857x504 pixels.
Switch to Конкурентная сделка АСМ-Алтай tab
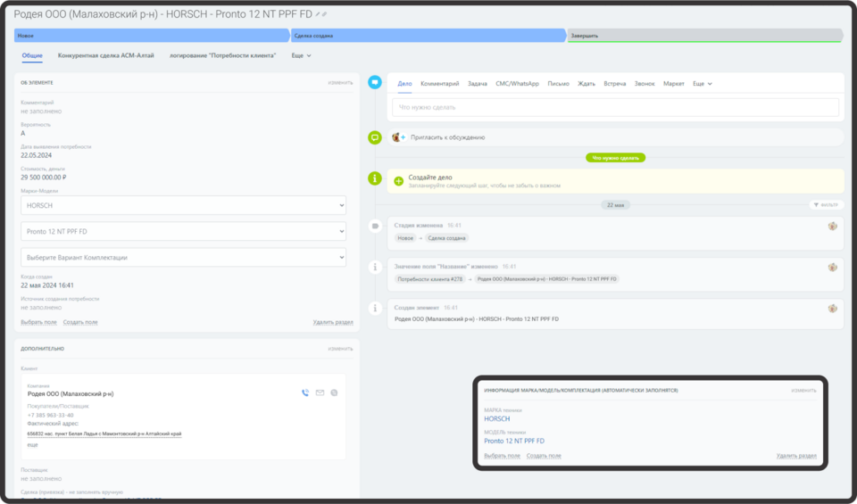tap(106, 55)
